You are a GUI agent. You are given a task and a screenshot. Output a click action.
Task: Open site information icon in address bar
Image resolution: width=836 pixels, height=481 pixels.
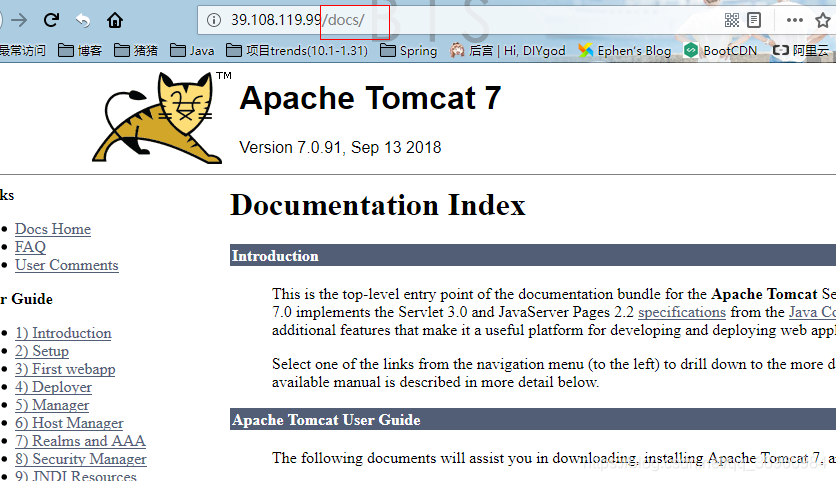coord(214,20)
